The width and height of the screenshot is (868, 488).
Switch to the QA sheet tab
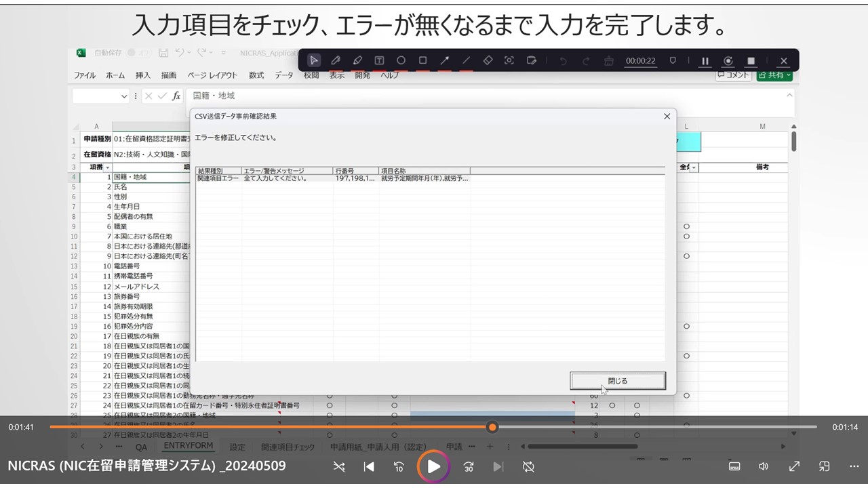[x=141, y=447]
